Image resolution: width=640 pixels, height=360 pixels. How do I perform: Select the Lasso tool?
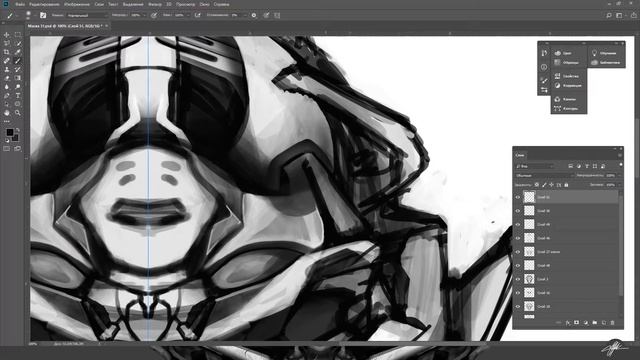[7, 43]
